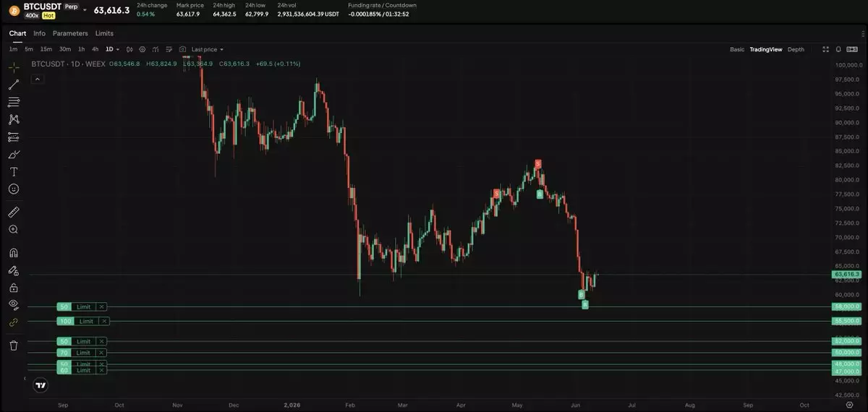
Task: Select the 15m timeframe
Action: coord(46,49)
